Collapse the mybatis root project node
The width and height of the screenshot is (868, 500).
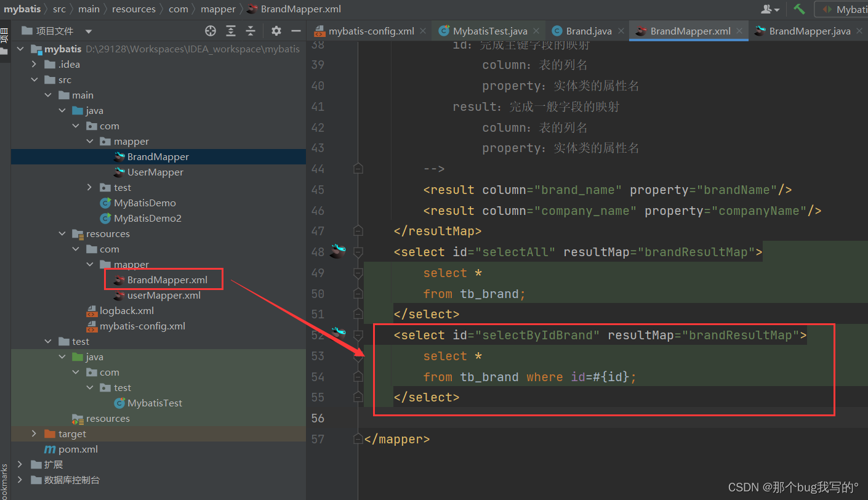tap(20, 49)
